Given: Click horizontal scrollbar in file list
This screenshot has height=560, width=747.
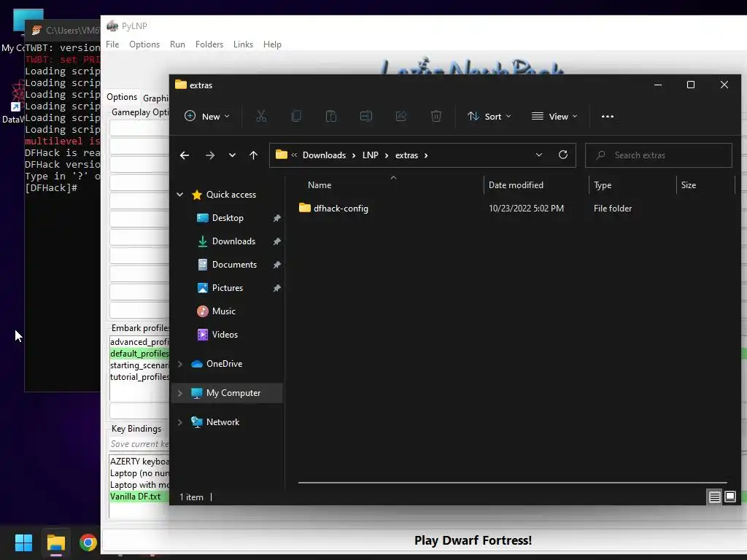Looking at the screenshot, I should pos(512,483).
